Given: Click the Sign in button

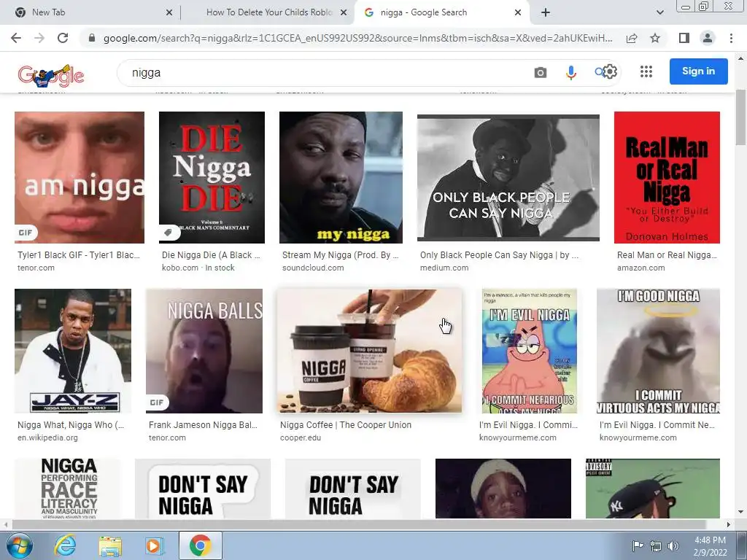Looking at the screenshot, I should 698,71.
